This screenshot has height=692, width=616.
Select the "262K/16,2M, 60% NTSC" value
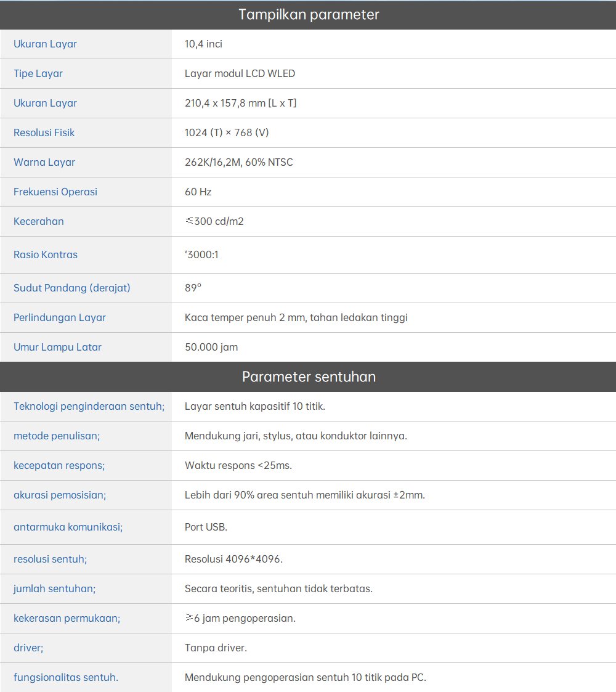pyautogui.click(x=238, y=162)
